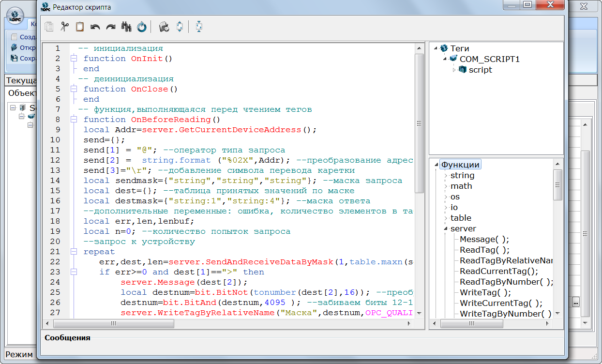Image resolution: width=602 pixels, height=364 pixels.
Task: Collapse the server functions node
Action: click(446, 229)
